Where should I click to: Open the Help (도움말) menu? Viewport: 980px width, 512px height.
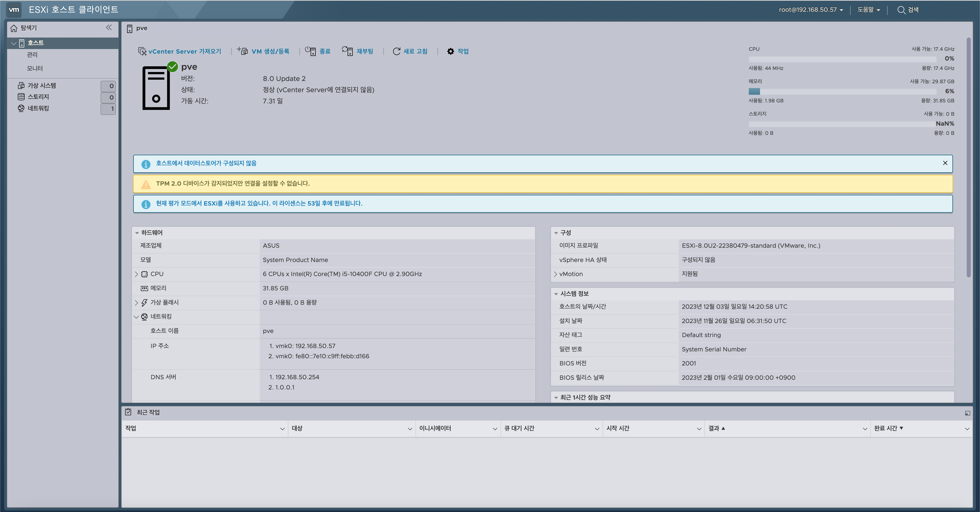(x=868, y=10)
